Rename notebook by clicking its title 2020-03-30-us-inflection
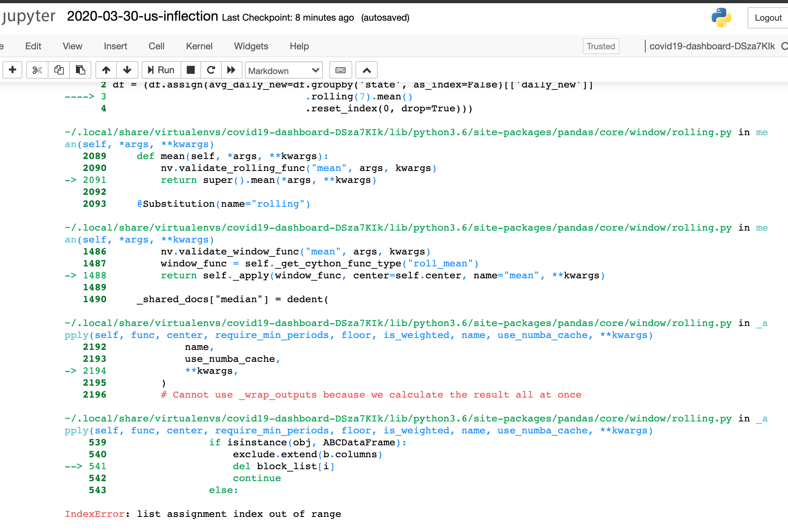 [x=142, y=17]
